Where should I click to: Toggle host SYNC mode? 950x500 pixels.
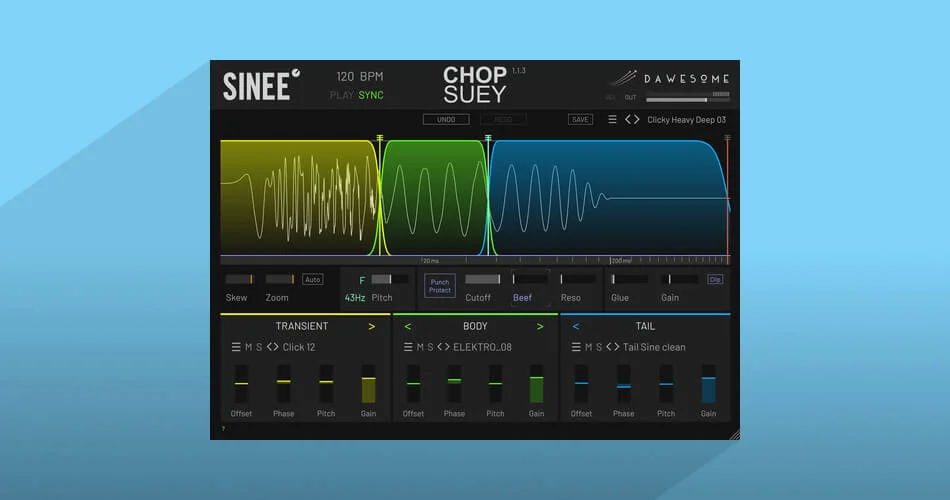(x=371, y=95)
